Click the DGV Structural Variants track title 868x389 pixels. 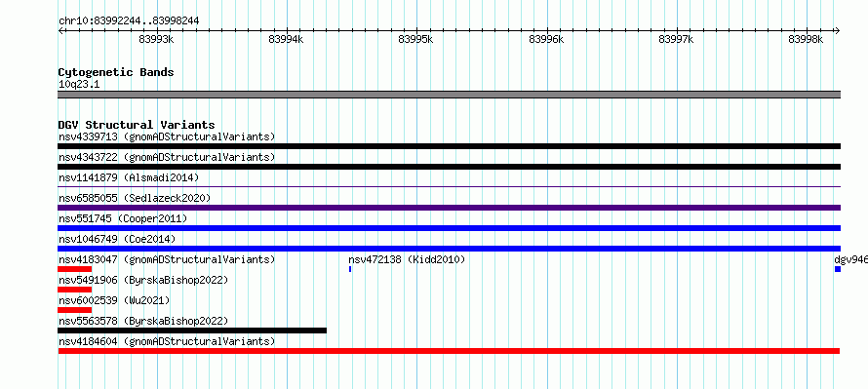coord(137,125)
